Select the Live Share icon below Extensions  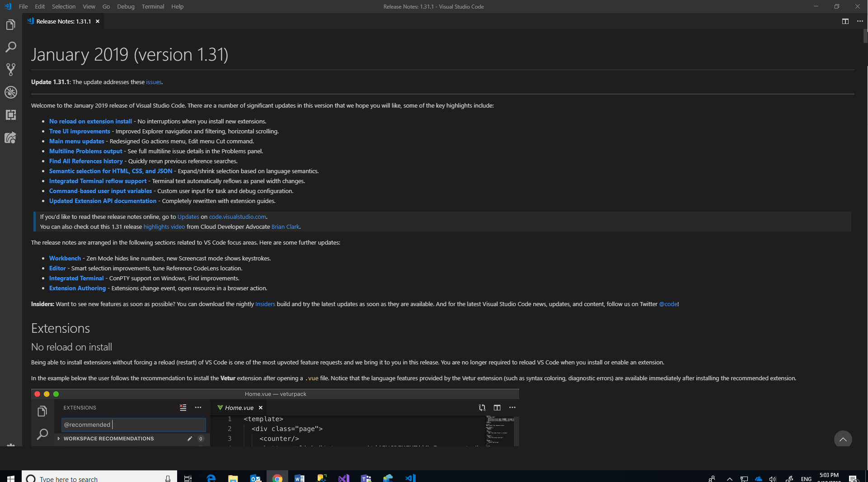pyautogui.click(x=10, y=138)
